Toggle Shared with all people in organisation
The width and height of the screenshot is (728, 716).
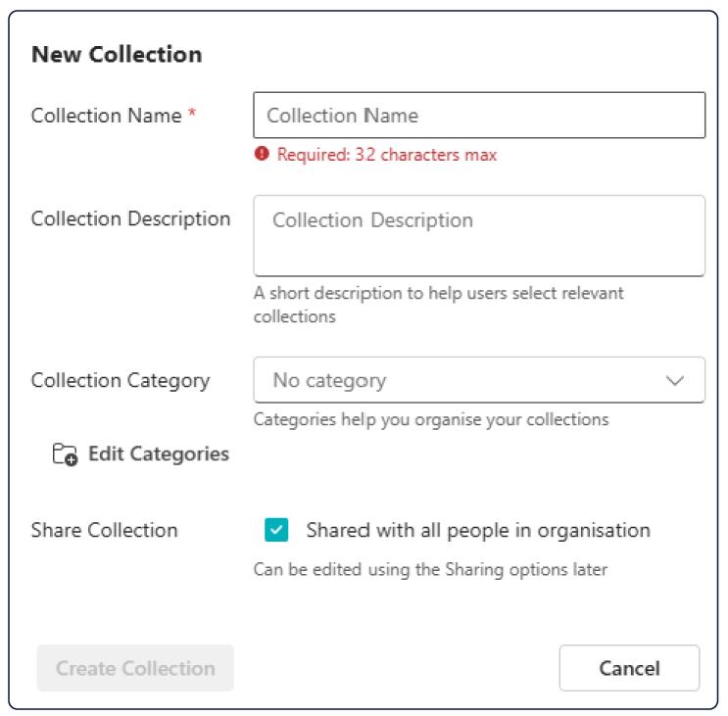(x=276, y=530)
